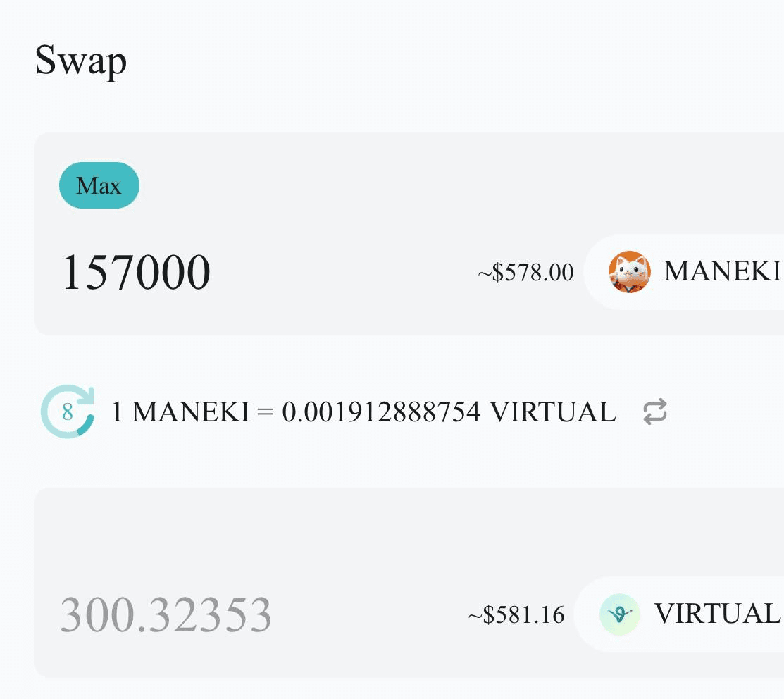Click the Max amount button
The height and width of the screenshot is (699, 784).
click(x=99, y=185)
